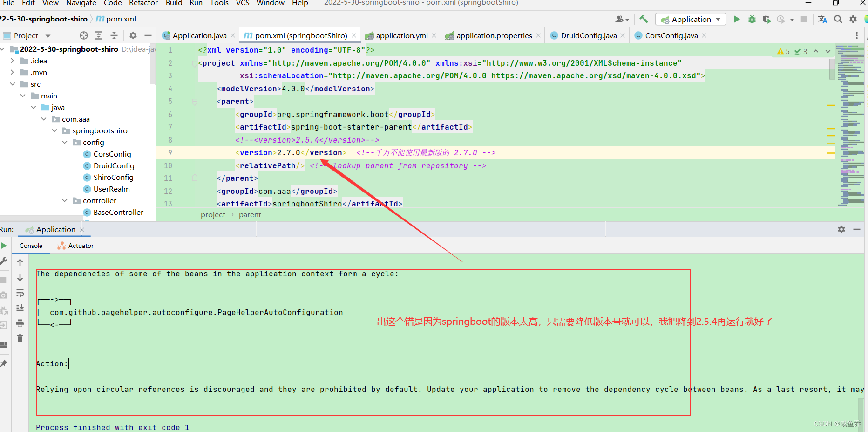The image size is (868, 432).
Task: Click the parent breadcrumb below the editor
Action: pyautogui.click(x=250, y=214)
